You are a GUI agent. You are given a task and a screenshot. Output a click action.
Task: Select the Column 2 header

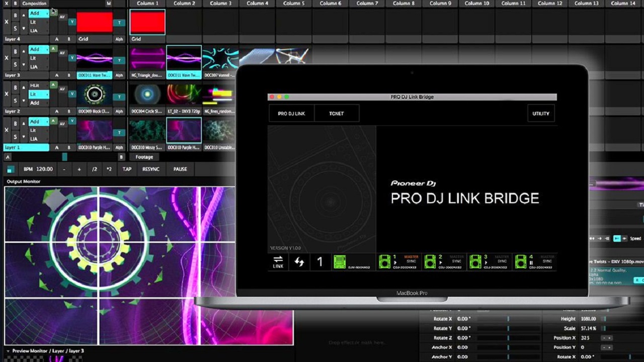(184, 4)
